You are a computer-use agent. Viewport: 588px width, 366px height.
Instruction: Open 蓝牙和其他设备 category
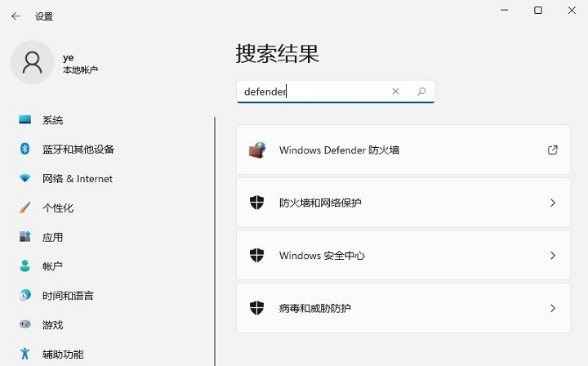pos(78,150)
